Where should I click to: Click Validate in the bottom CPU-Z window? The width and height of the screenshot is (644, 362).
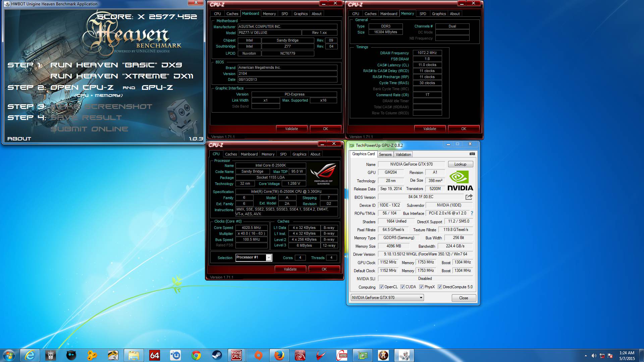pyautogui.click(x=290, y=269)
